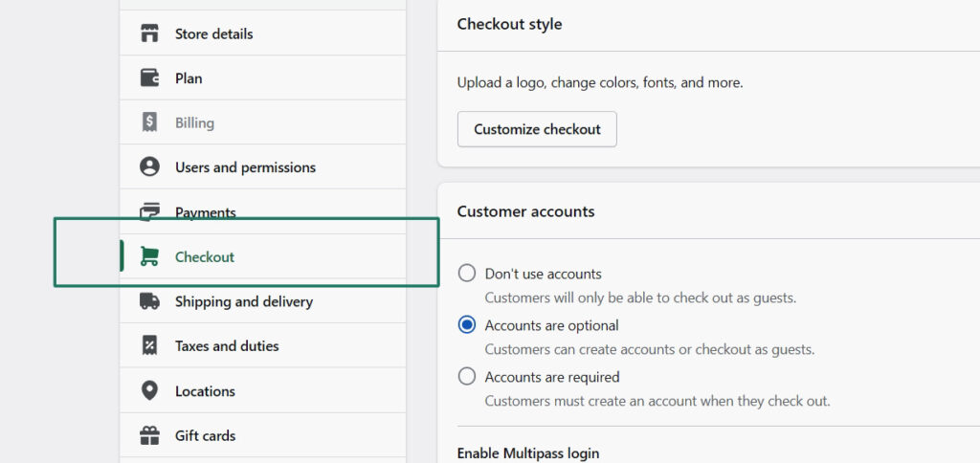Click "Customers must create an account" description
Image resolution: width=980 pixels, height=463 pixels.
pos(657,401)
